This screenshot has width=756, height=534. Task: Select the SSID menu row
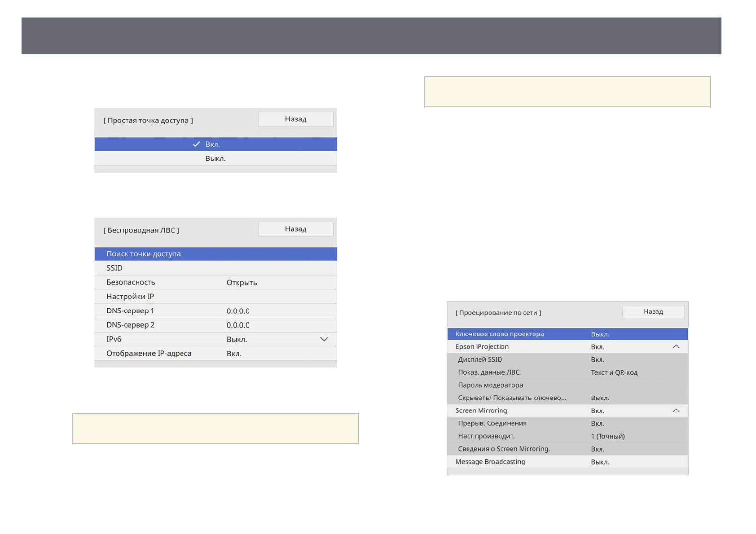215,268
